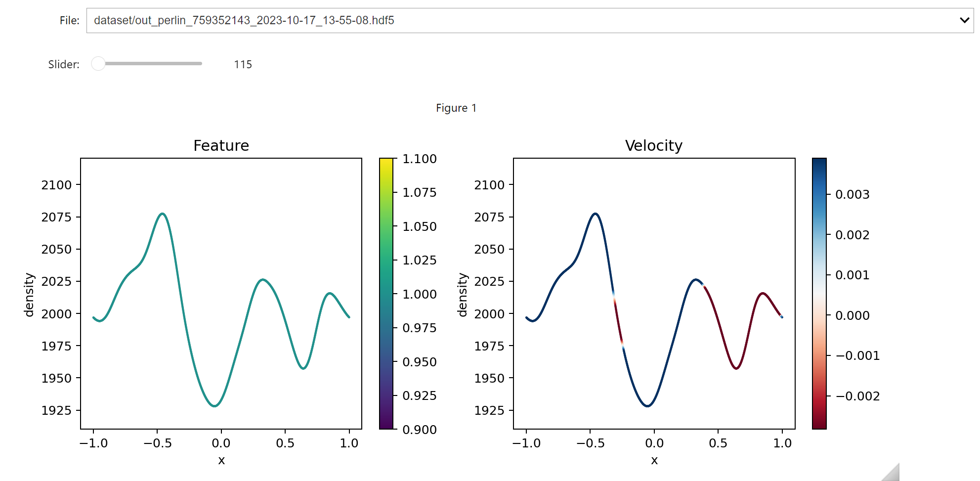This screenshot has width=980, height=481.
Task: Click the Velocity curve's lowest trough
Action: 647,406
